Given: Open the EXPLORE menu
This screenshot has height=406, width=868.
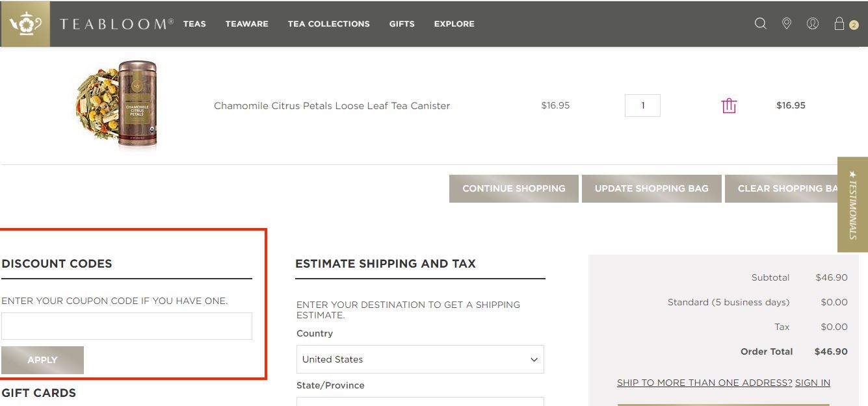Looking at the screenshot, I should click(454, 24).
